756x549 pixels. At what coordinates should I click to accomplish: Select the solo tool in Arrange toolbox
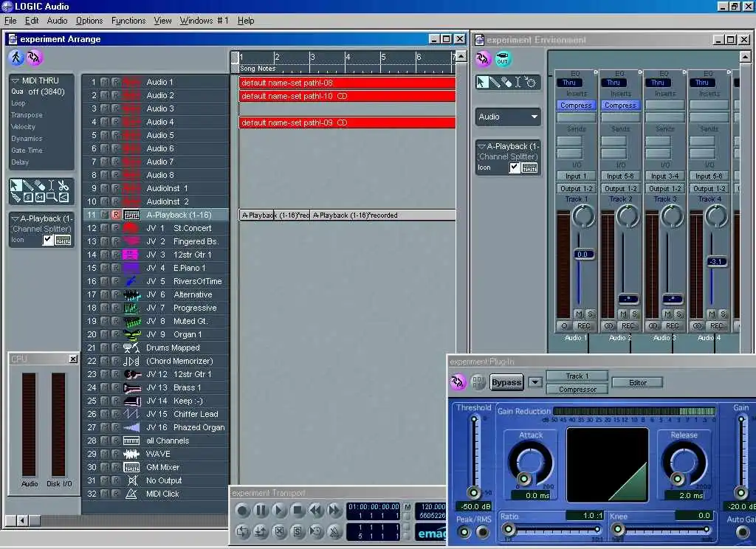[28, 197]
